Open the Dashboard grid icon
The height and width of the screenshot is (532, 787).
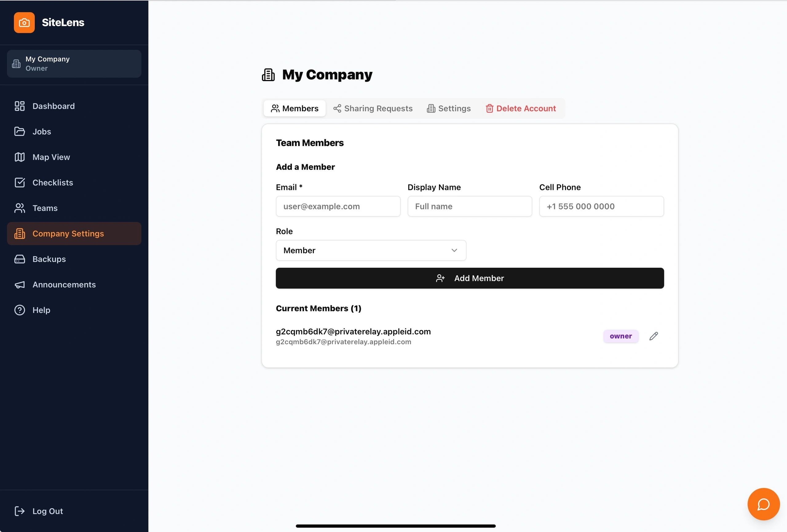pos(20,106)
